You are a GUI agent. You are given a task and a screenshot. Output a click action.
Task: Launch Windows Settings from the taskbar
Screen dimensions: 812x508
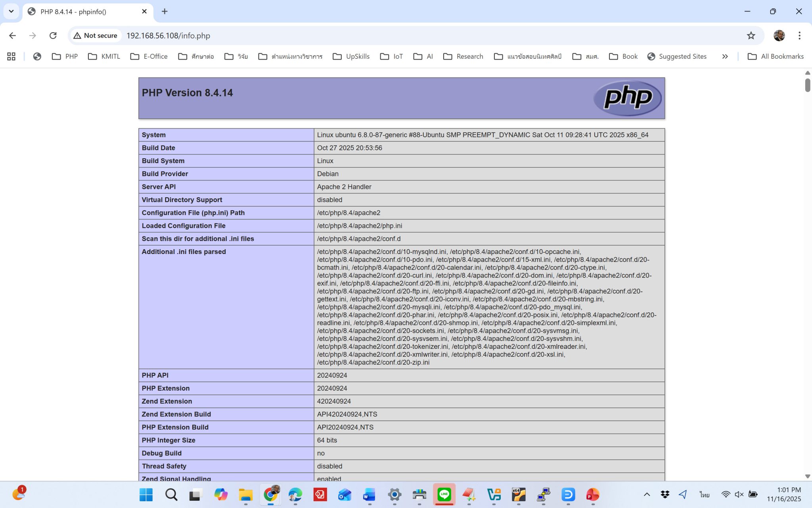(x=394, y=495)
